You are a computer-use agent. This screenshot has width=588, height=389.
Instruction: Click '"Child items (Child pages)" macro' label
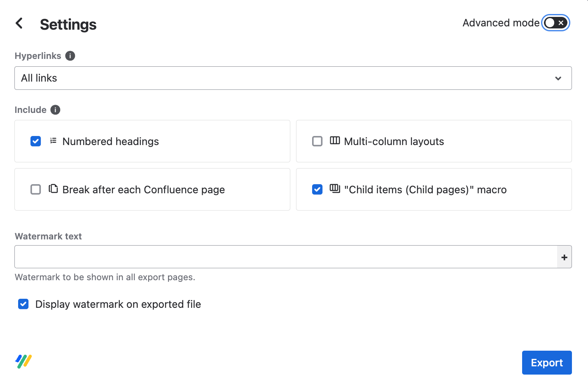coord(425,190)
